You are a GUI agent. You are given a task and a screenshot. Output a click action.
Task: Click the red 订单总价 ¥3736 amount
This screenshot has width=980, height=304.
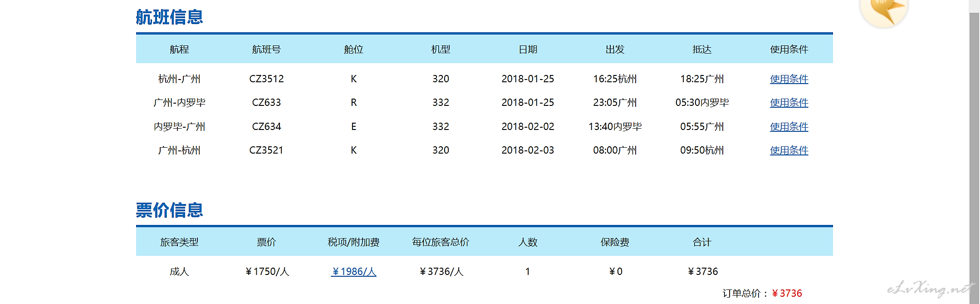point(787,294)
